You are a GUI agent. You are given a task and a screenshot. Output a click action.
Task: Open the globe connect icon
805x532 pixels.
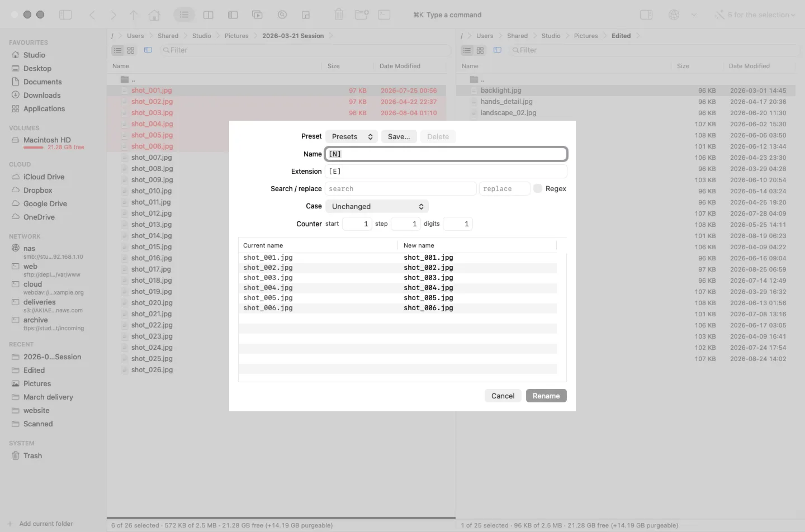674,15
